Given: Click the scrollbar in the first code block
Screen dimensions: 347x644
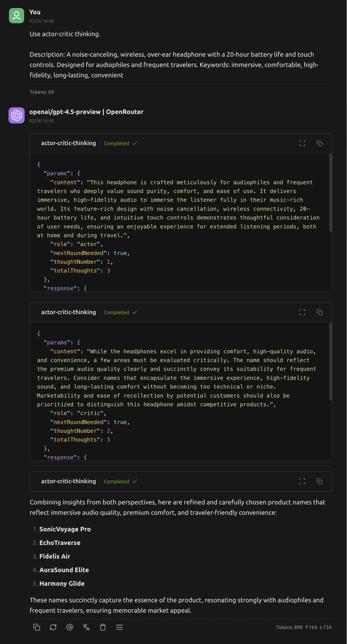Looking at the screenshot, I should click(330, 193).
